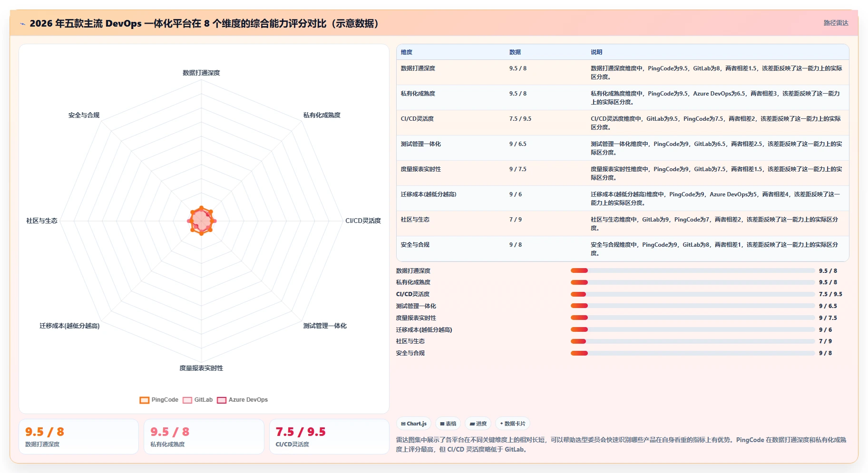
Task: Click the 9 / 7.5 value beside its progress bar
Action: [x=828, y=318]
